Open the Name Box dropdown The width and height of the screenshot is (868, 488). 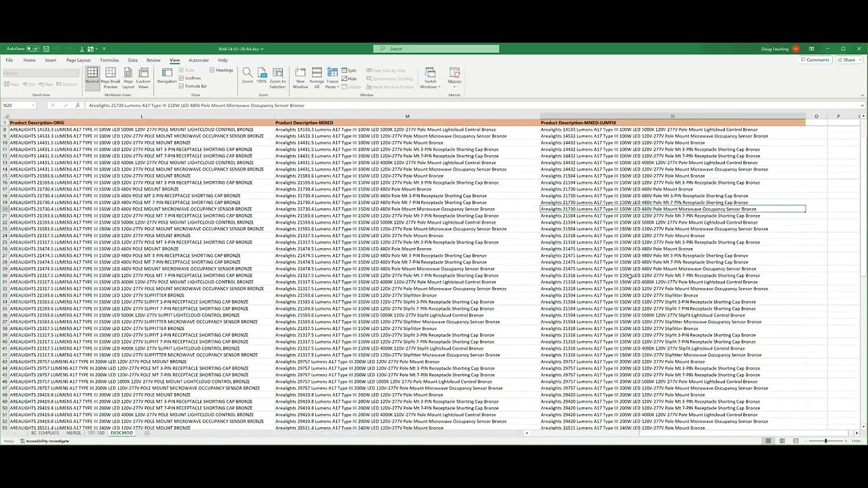point(33,106)
